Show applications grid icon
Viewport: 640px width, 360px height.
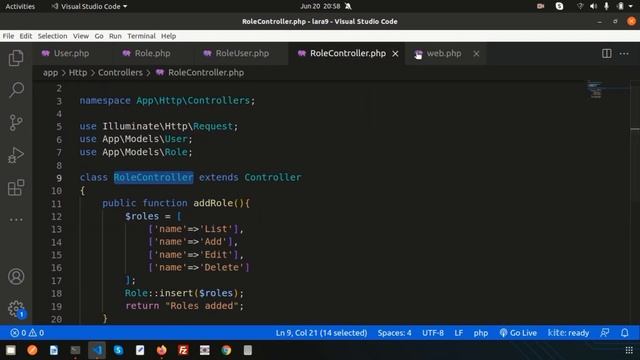point(629,350)
